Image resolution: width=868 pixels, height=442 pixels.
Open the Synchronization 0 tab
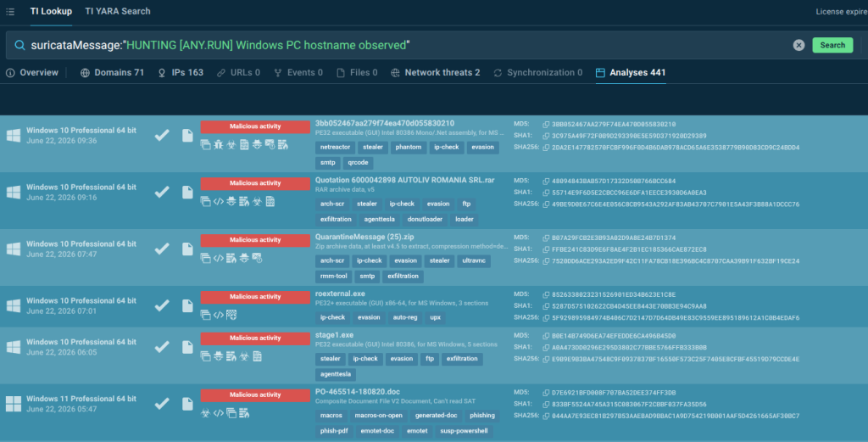[x=537, y=73]
